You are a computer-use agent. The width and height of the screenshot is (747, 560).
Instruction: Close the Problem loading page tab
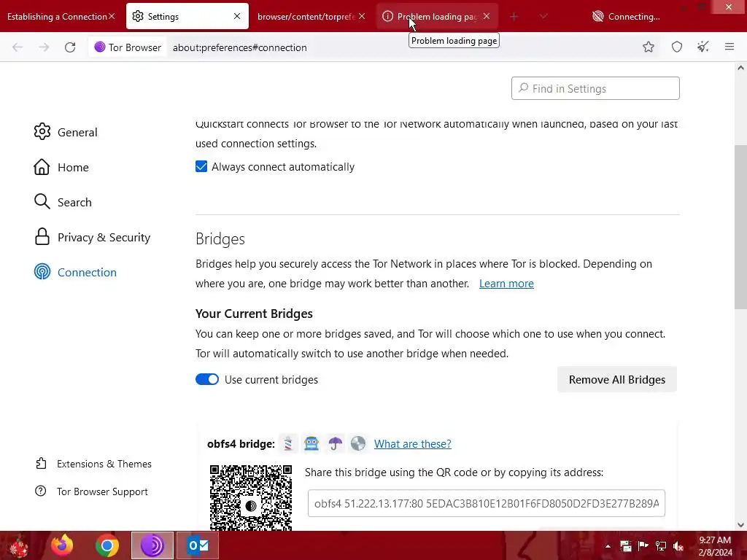click(x=486, y=16)
